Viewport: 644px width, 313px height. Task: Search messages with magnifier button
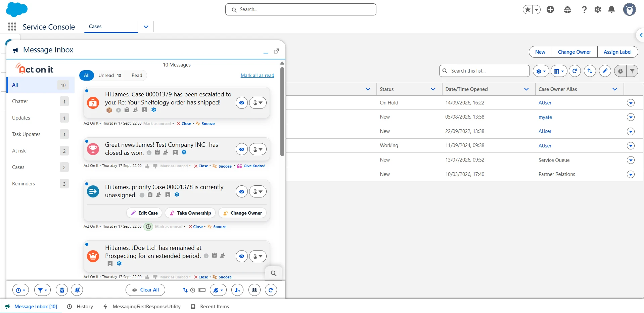click(x=274, y=273)
